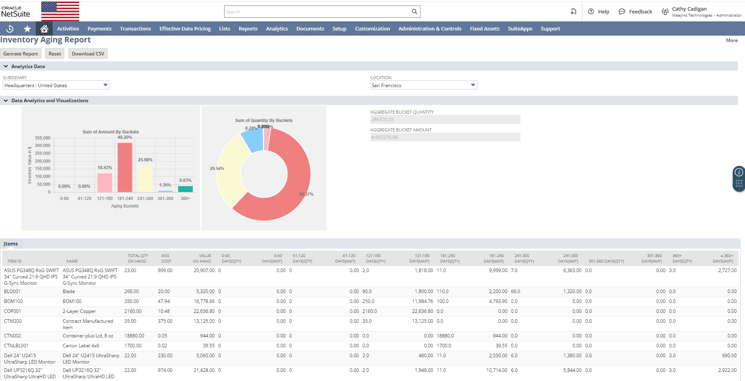Viewport: 745px width, 381px height.
Task: Open the Customization menu
Action: (372, 29)
